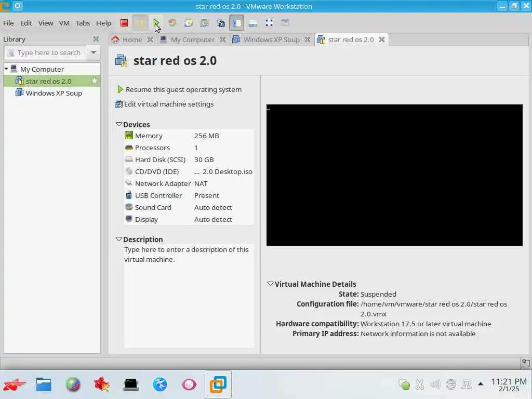Toggle favorite star on star red os 2.0
The width and height of the screenshot is (532, 399).
(x=95, y=81)
